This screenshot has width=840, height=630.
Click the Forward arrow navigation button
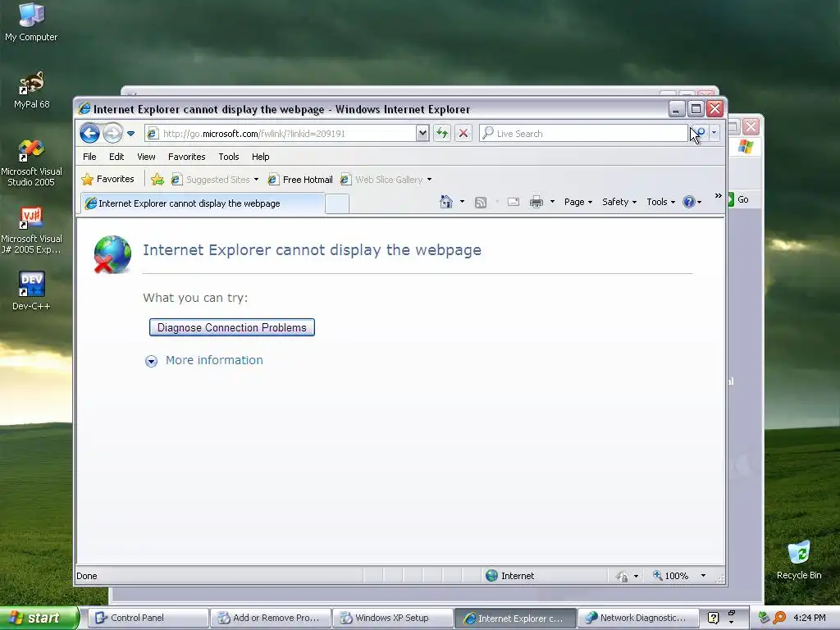pyautogui.click(x=112, y=134)
